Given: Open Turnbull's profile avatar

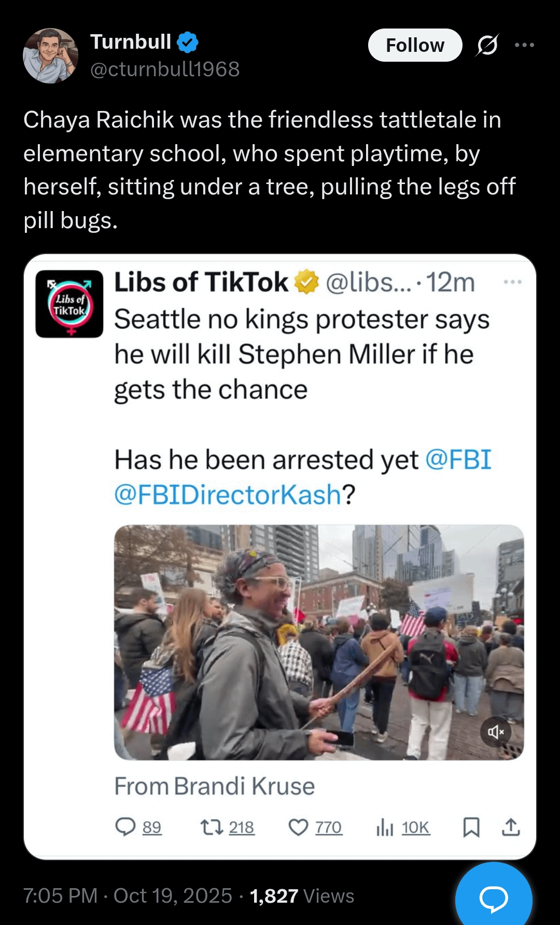Looking at the screenshot, I should pyautogui.click(x=50, y=55).
